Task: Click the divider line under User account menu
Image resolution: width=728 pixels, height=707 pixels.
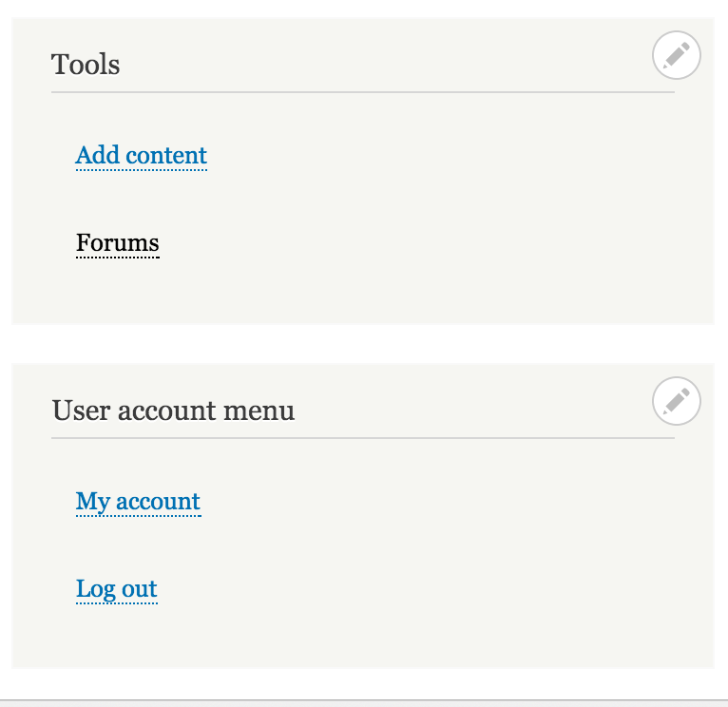Action: tap(363, 438)
